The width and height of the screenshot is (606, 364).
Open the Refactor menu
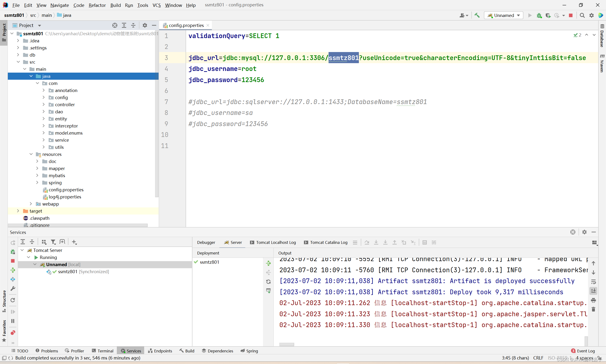(x=97, y=5)
